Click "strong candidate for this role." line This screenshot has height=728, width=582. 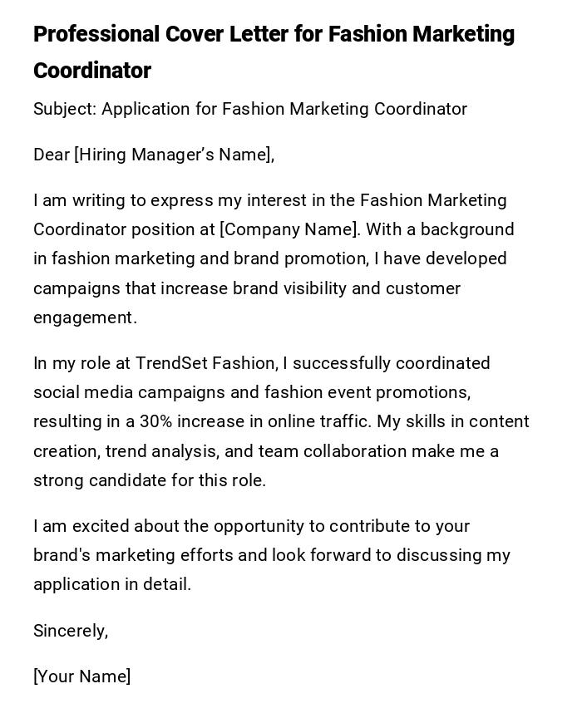coord(150,480)
